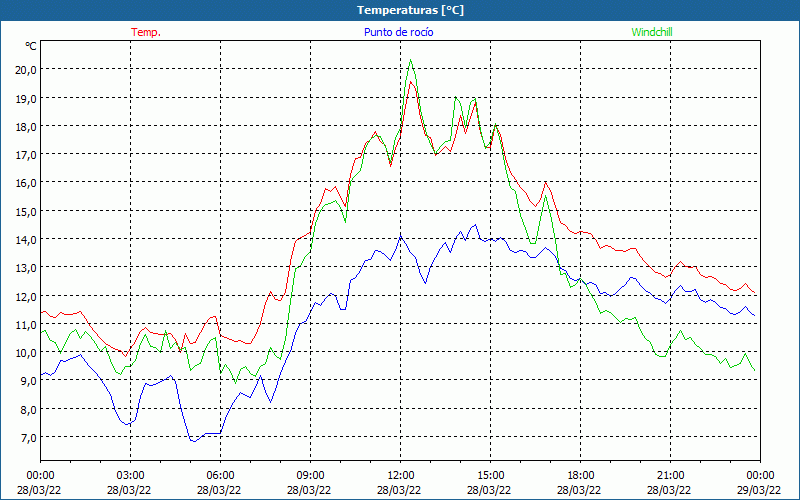This screenshot has width=800, height=500.
Task: Click the '15,0' y-axis value
Action: click(26, 211)
